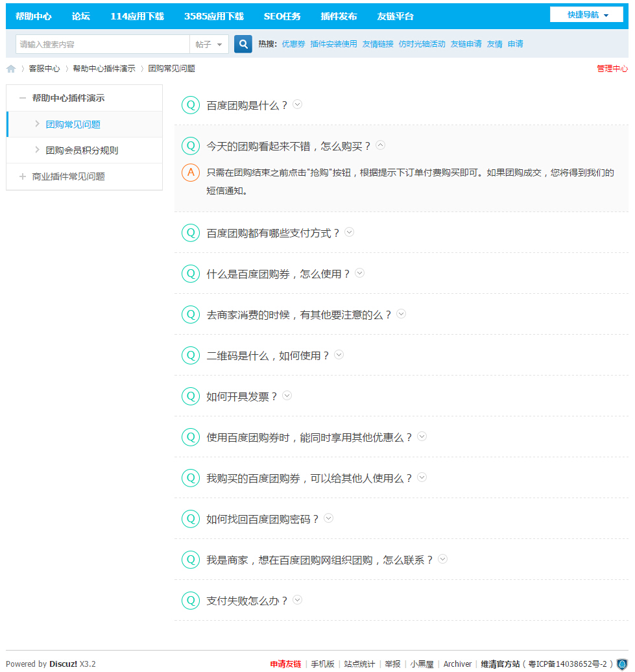Collapse the 帮助中心插件演示 sidebar section
Viewport: 635px width, 672px height.
pos(23,98)
